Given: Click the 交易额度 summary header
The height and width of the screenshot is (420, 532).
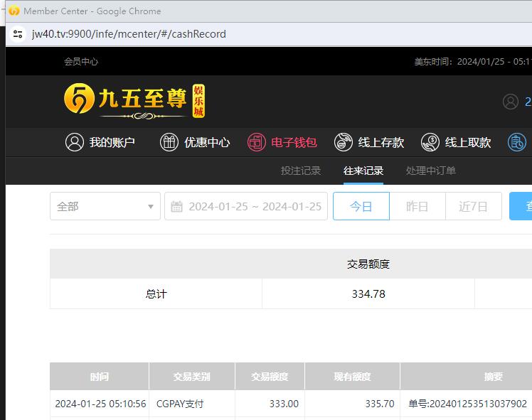Looking at the screenshot, I should coord(368,264).
